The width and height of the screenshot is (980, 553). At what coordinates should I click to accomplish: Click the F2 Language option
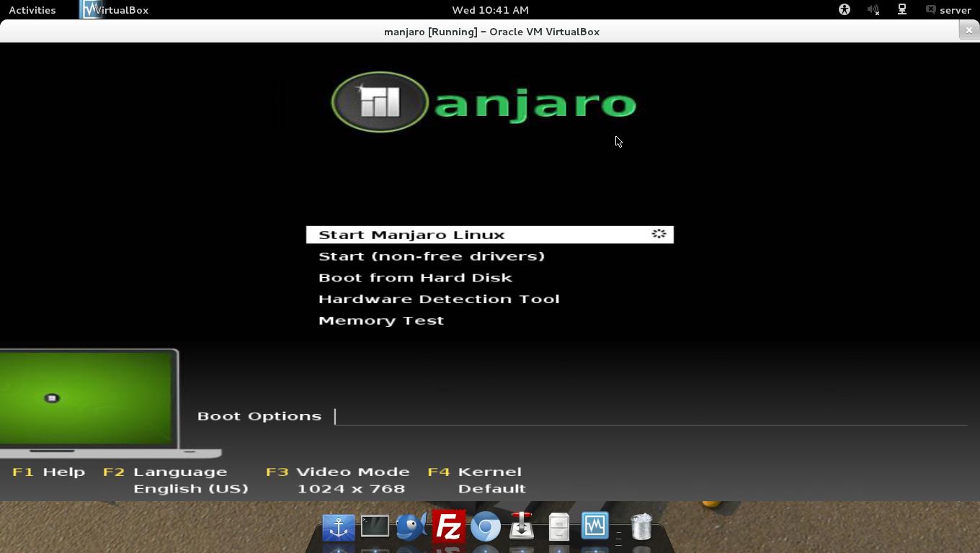click(x=165, y=472)
